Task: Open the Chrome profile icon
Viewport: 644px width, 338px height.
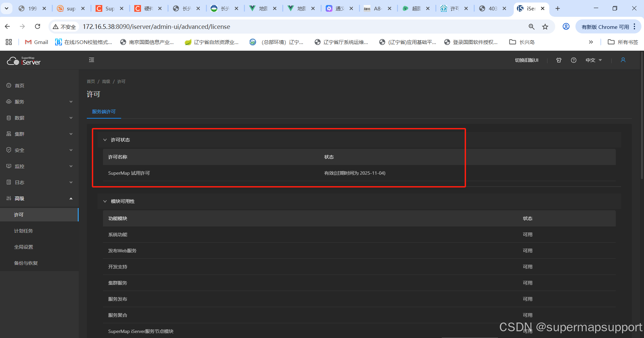Action: point(566,27)
